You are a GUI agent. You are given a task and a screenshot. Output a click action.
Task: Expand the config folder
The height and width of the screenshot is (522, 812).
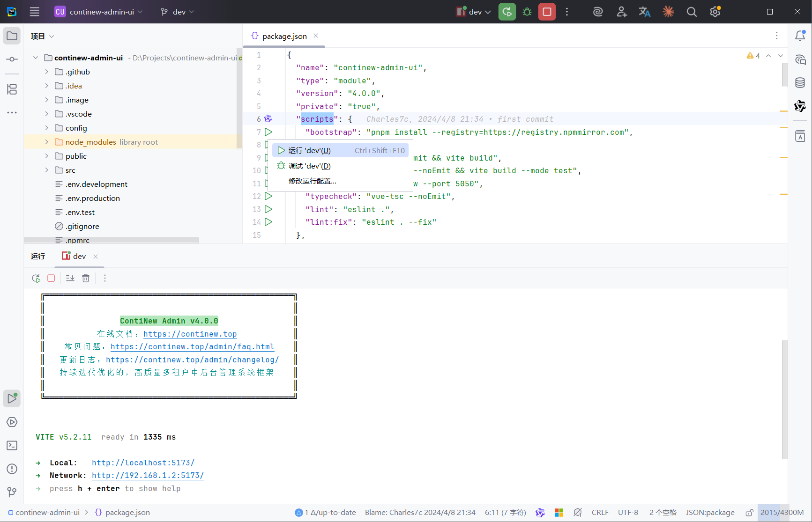click(46, 128)
